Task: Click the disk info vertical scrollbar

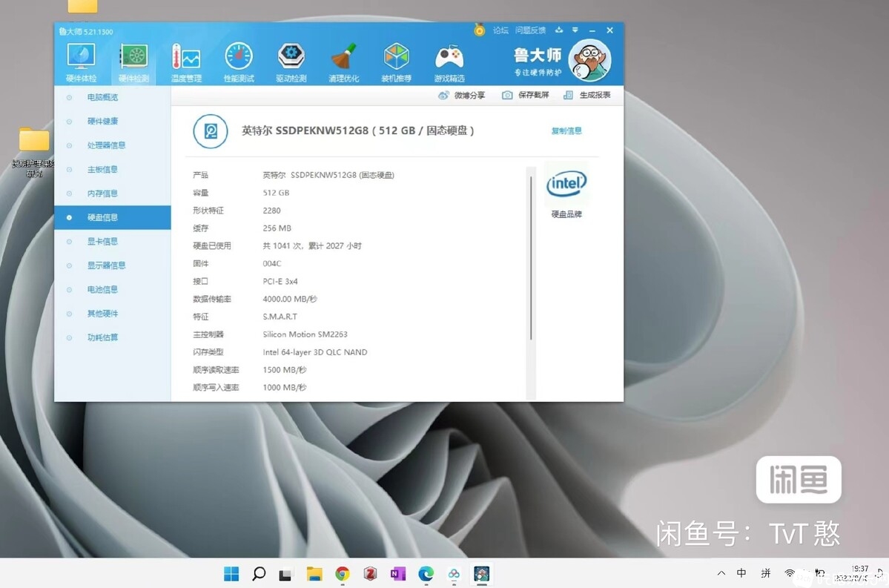Action: pyautogui.click(x=531, y=258)
